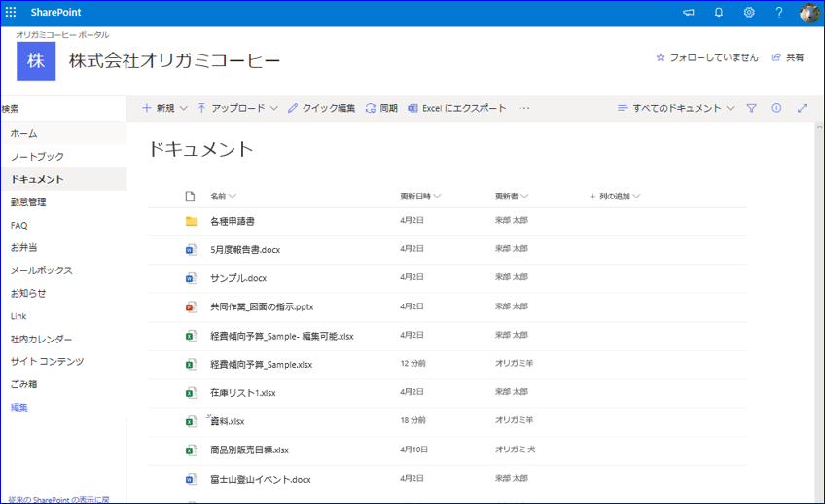This screenshot has width=825, height=504.
Task: Click the SharePoint header link
Action: [x=55, y=12]
